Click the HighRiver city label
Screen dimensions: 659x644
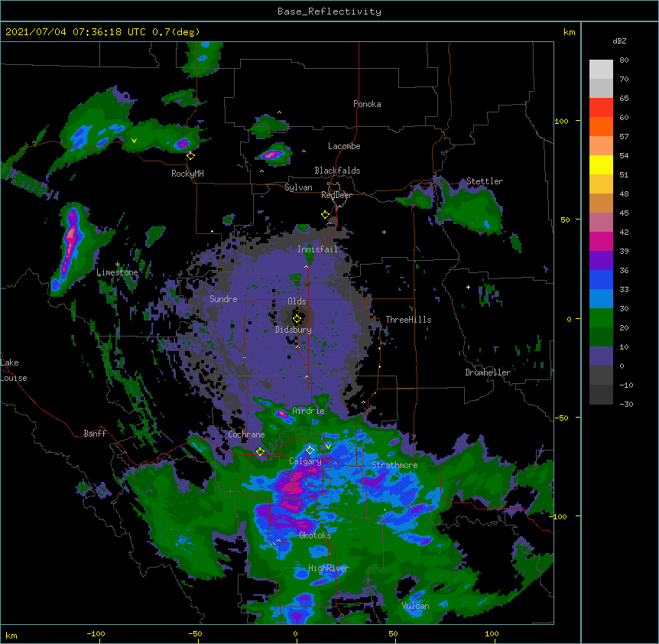[329, 568]
